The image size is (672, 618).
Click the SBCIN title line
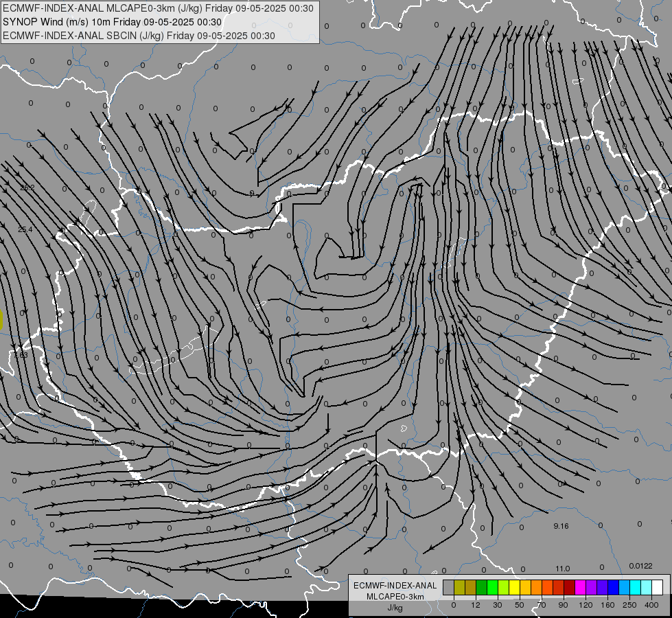139,36
